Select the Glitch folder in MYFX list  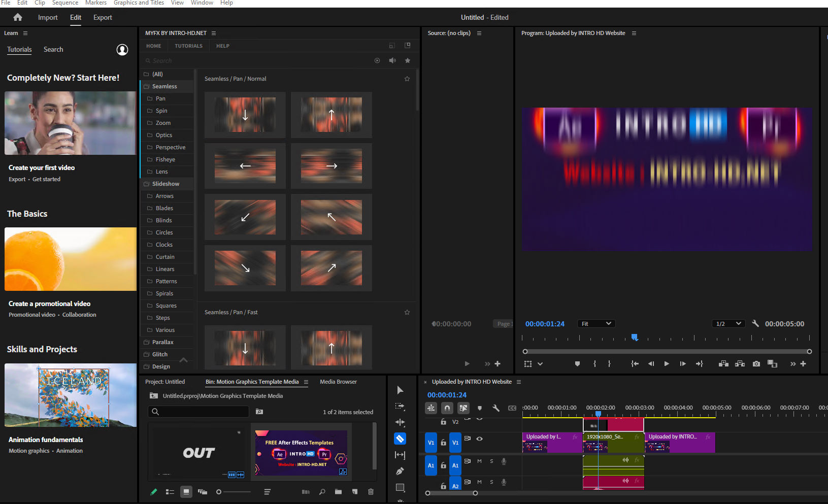pyautogui.click(x=160, y=354)
